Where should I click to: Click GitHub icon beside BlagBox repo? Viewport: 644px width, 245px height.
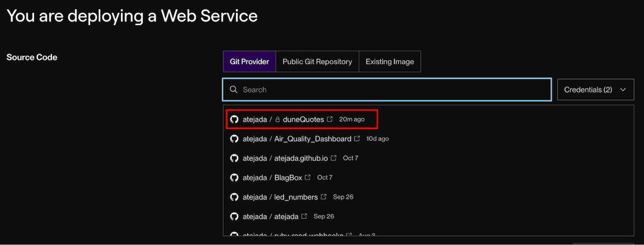(234, 177)
